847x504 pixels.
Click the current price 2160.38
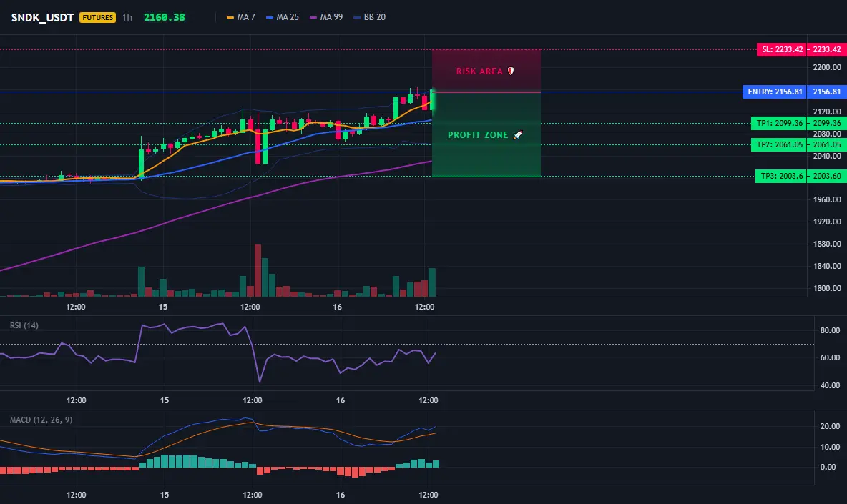click(165, 17)
